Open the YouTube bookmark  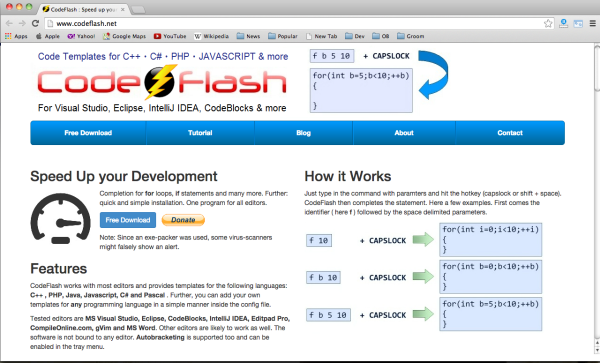point(170,36)
